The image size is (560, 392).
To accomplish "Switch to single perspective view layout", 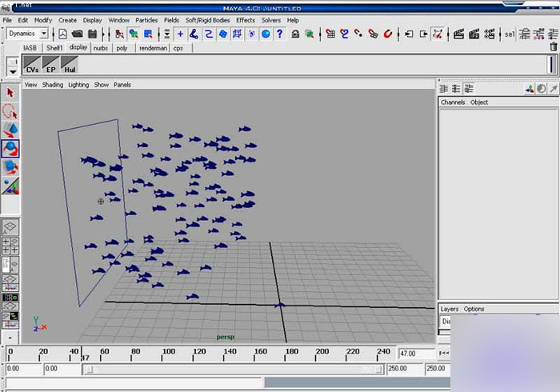I will tap(10, 227).
